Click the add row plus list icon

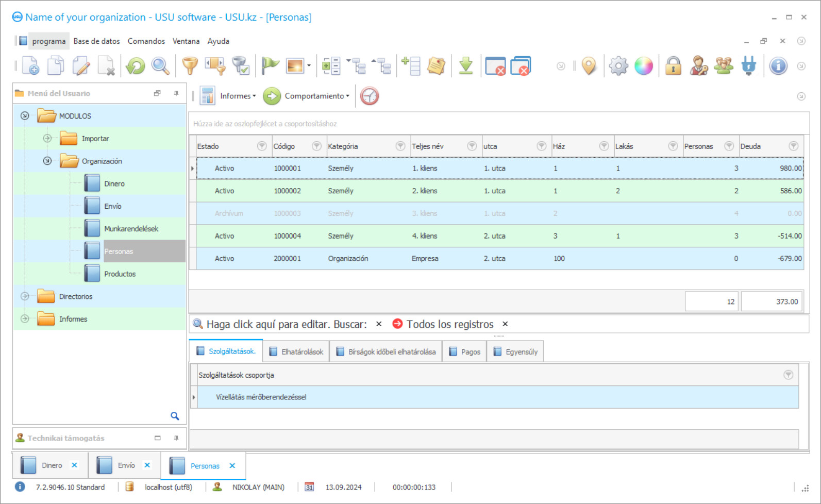[411, 66]
